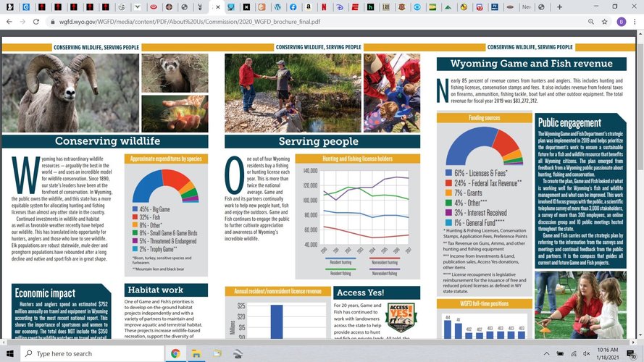Bookmark this page with the star icon

tap(605, 22)
